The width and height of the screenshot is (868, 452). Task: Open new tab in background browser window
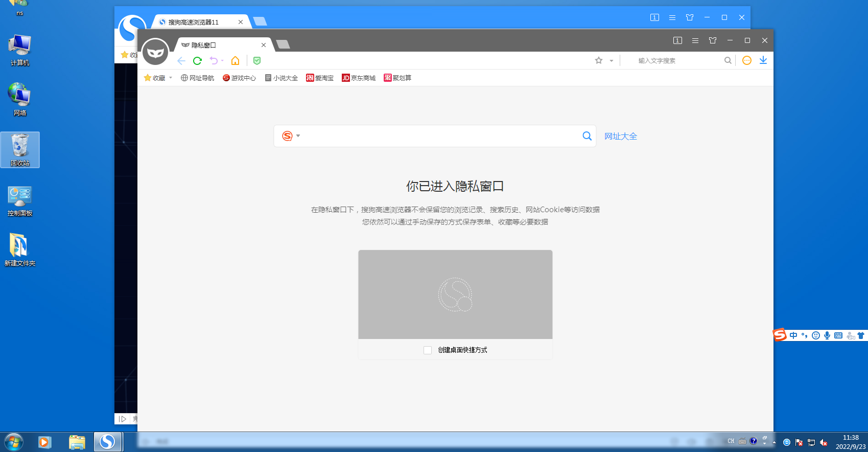coord(260,21)
